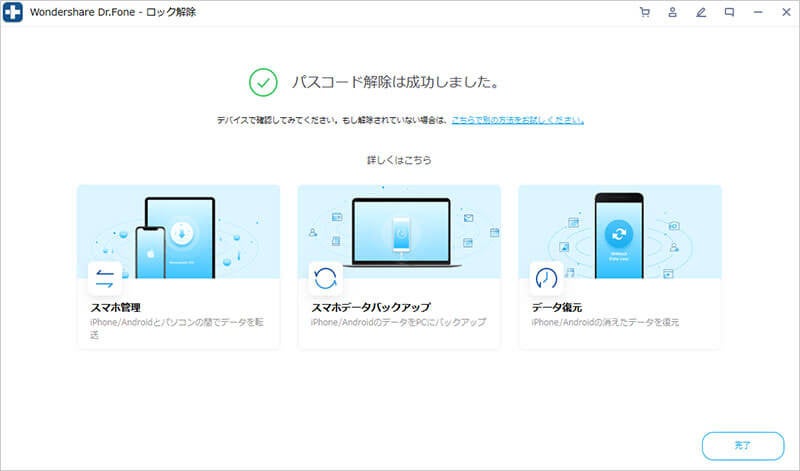Click the 完了 button
Viewport: 800px width, 471px height.
pyautogui.click(x=743, y=446)
